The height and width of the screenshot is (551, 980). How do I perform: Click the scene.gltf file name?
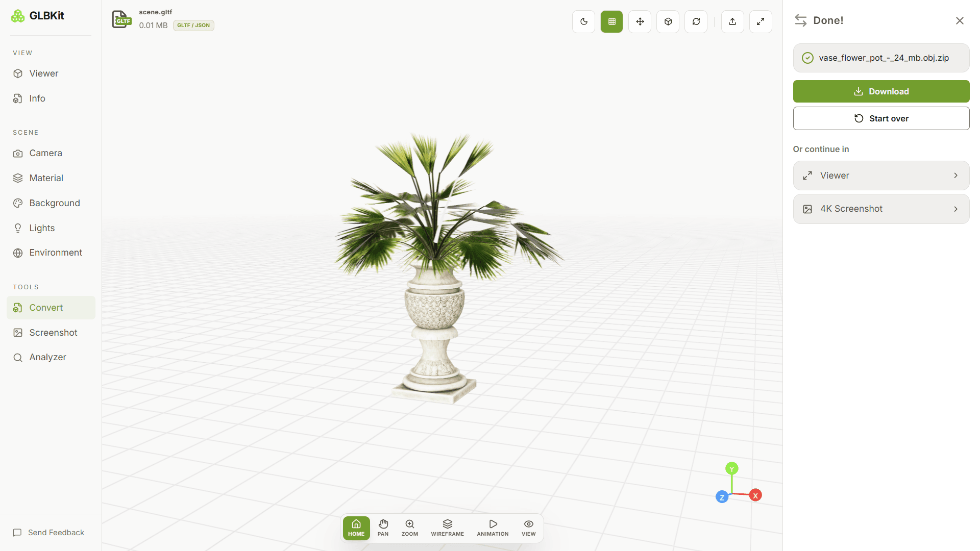(x=156, y=12)
